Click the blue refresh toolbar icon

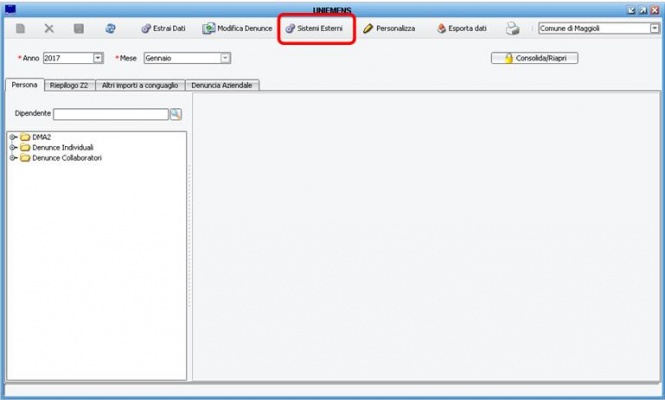110,28
